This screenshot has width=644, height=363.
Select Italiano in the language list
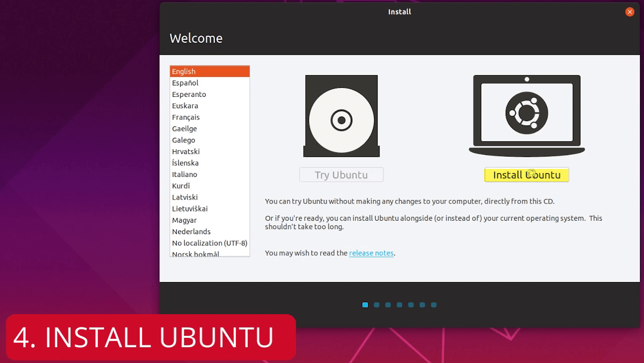[x=210, y=174]
